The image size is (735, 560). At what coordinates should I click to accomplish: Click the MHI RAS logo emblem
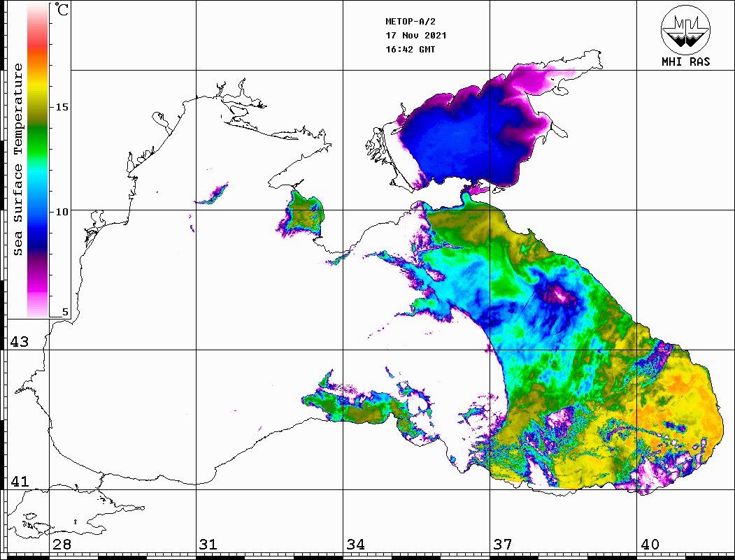(x=685, y=29)
